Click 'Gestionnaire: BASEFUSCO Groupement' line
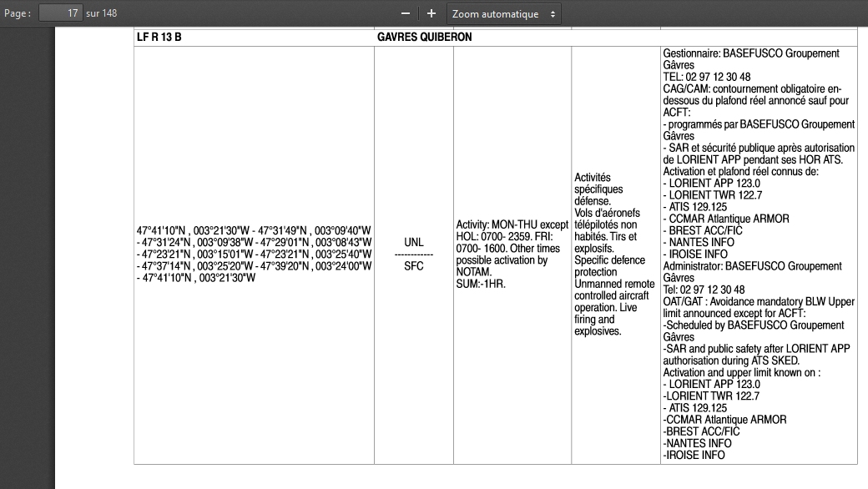868x489 pixels. click(x=751, y=53)
